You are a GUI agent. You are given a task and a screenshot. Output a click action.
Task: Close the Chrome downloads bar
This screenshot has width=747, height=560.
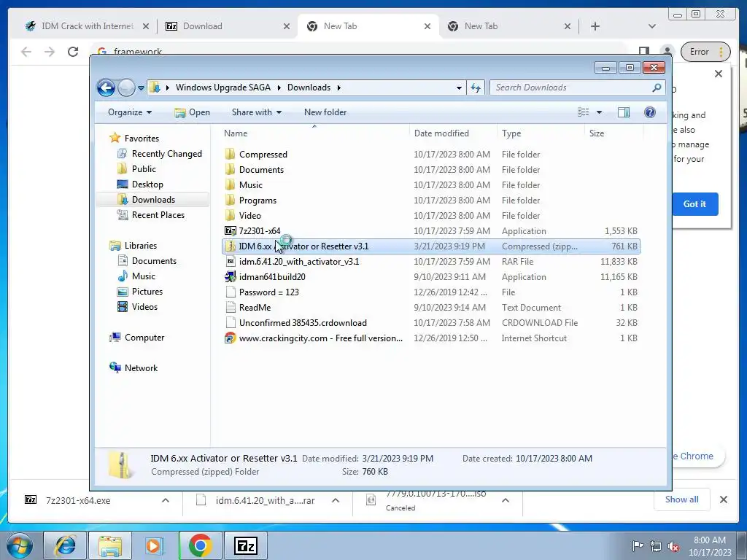(724, 499)
